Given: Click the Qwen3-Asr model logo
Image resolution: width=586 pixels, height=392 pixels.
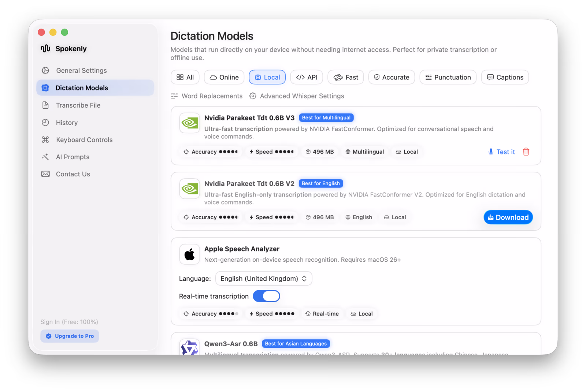Looking at the screenshot, I should click(189, 347).
